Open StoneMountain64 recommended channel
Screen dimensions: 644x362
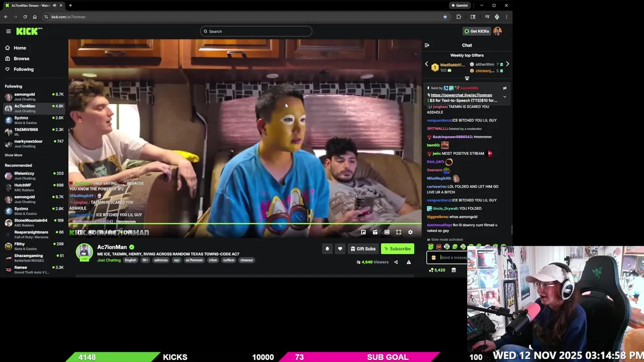34,222
